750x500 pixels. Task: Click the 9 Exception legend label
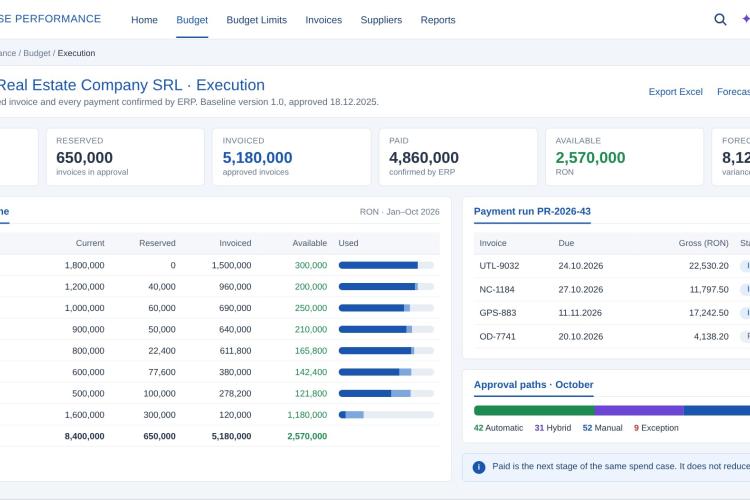coord(656,428)
